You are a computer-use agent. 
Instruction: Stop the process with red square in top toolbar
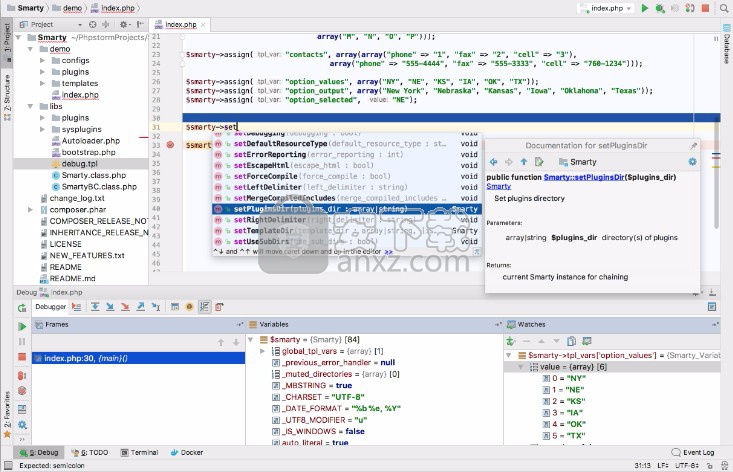[705, 8]
